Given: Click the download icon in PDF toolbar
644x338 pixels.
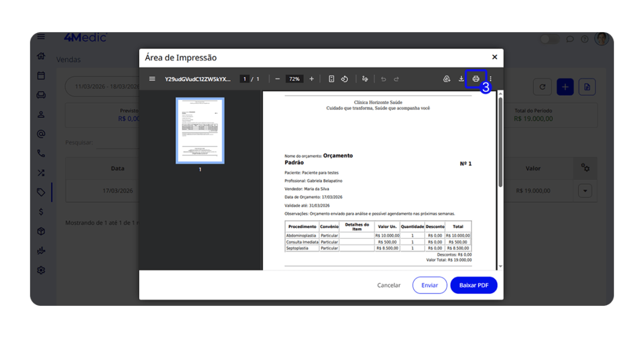Looking at the screenshot, I should [x=461, y=79].
